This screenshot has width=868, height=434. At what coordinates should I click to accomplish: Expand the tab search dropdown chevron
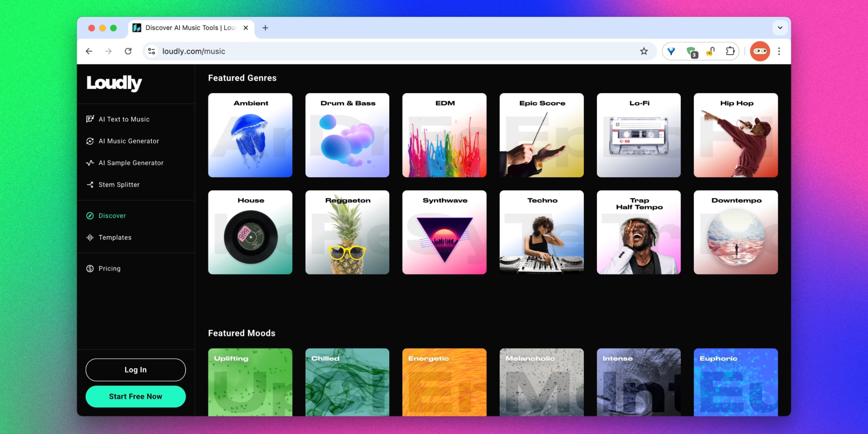tap(780, 28)
